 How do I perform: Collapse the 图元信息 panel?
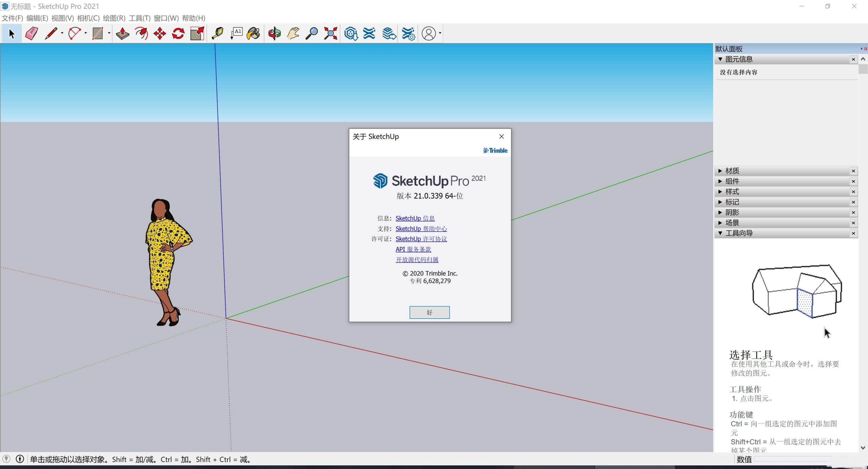720,59
